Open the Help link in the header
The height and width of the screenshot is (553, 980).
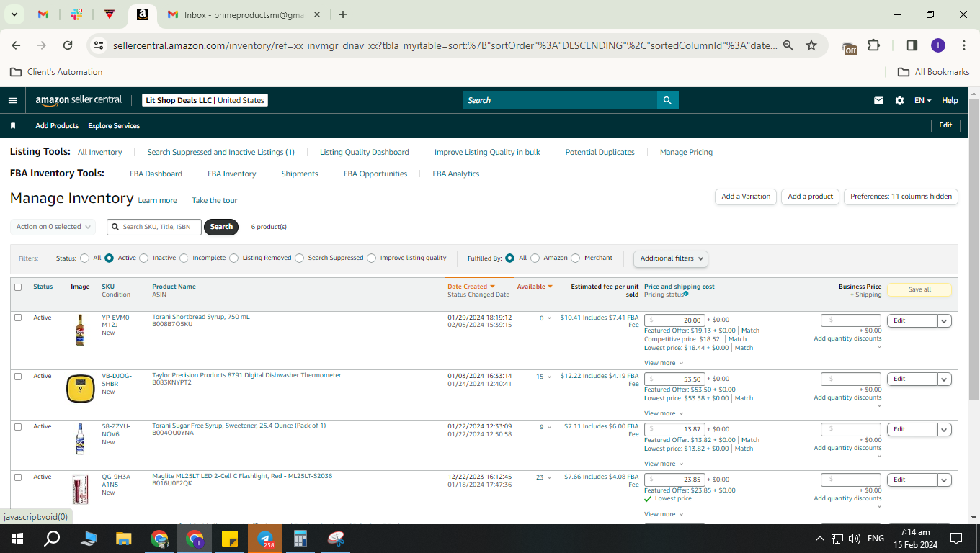click(x=950, y=101)
